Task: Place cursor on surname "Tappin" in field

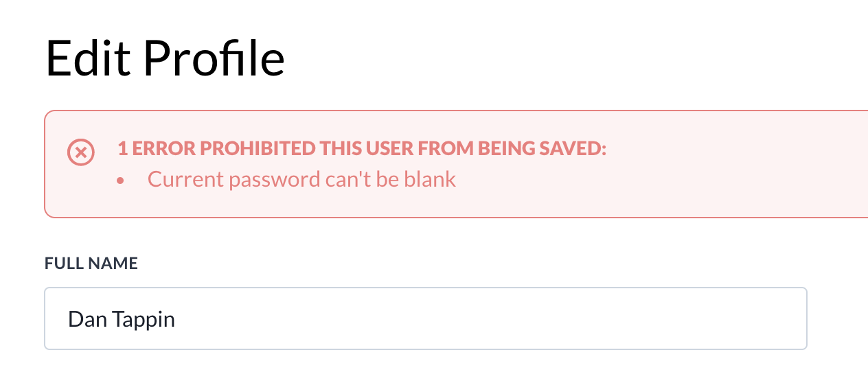Action: [x=146, y=320]
